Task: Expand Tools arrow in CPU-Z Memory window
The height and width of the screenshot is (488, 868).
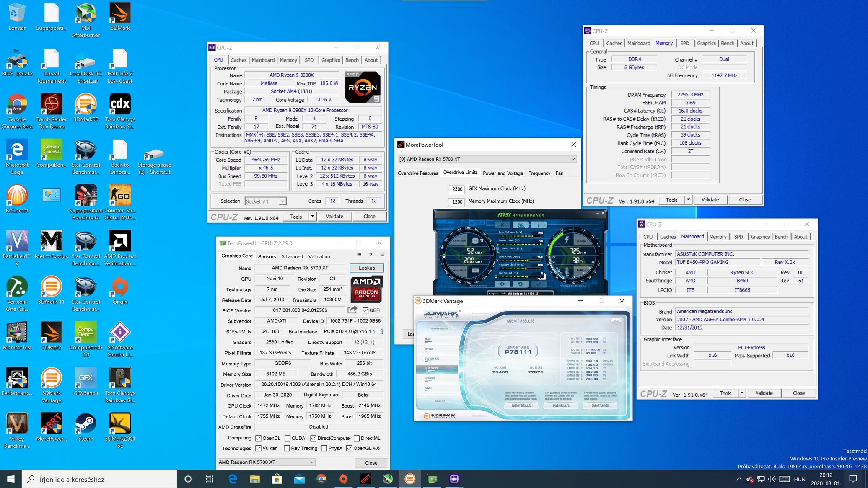Action: click(x=688, y=200)
